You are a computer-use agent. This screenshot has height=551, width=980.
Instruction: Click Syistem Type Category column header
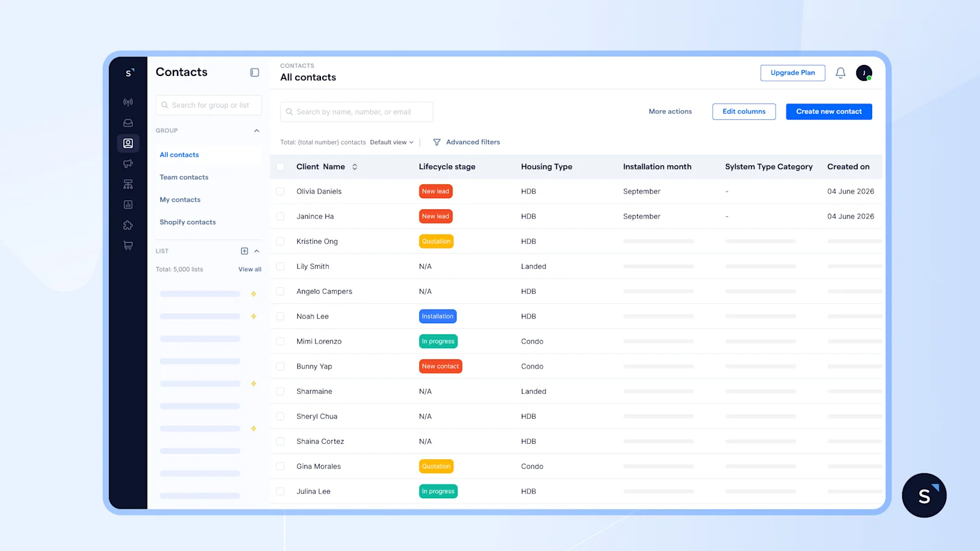coord(769,167)
